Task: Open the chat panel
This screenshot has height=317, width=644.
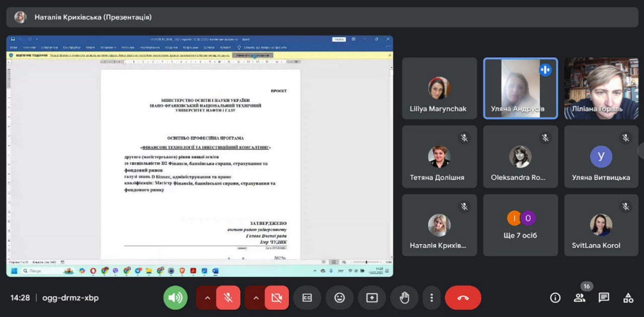Action: [604, 298]
